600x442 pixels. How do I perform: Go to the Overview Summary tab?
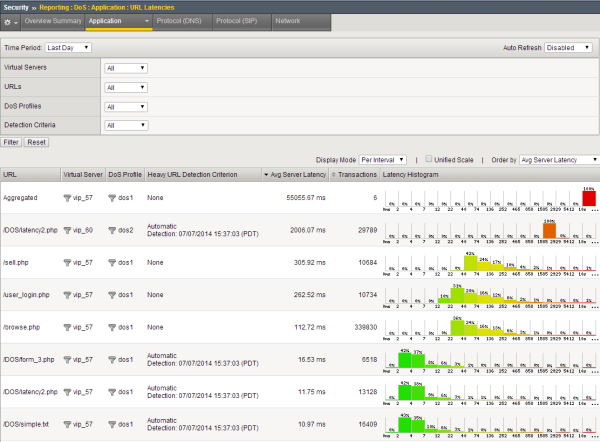tap(51, 20)
